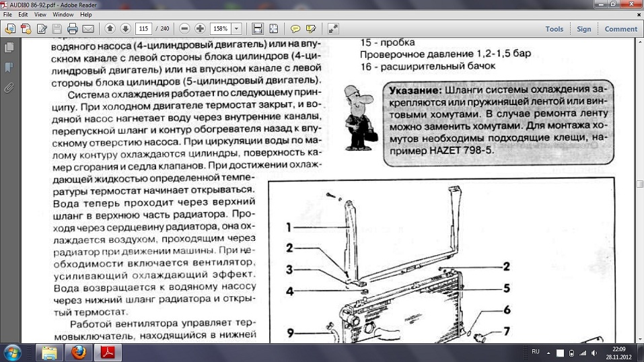
Task: Open the RU language selector
Action: click(x=536, y=352)
